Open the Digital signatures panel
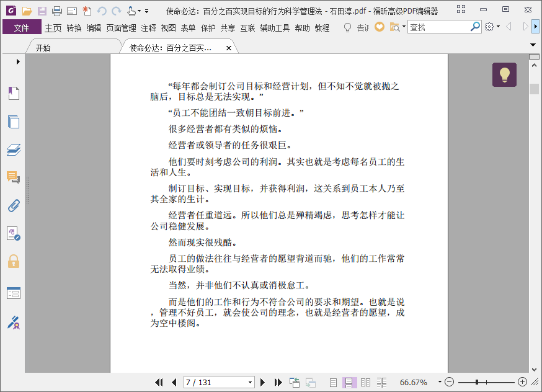 click(x=14, y=233)
